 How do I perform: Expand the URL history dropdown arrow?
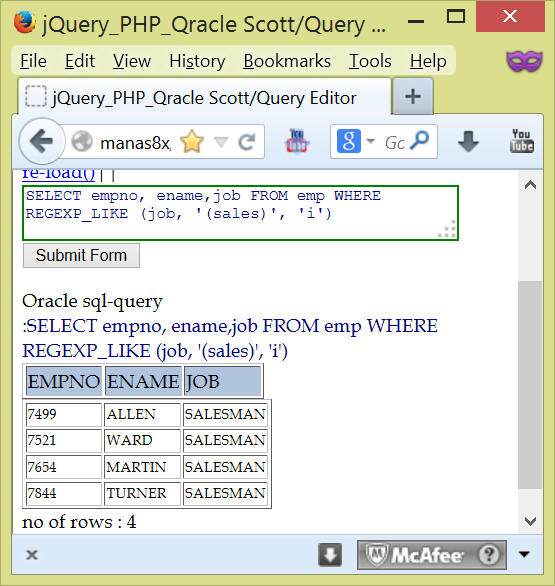[x=221, y=142]
